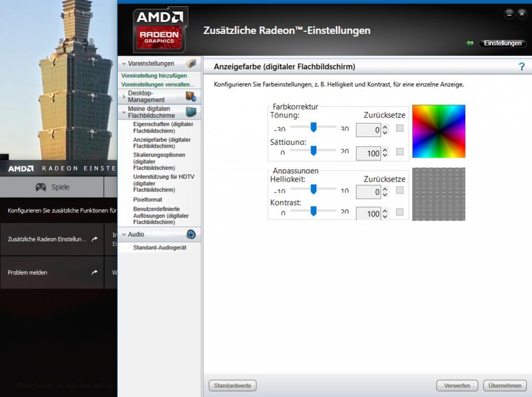Click the Tönung value field
532x397 pixels.
point(368,130)
